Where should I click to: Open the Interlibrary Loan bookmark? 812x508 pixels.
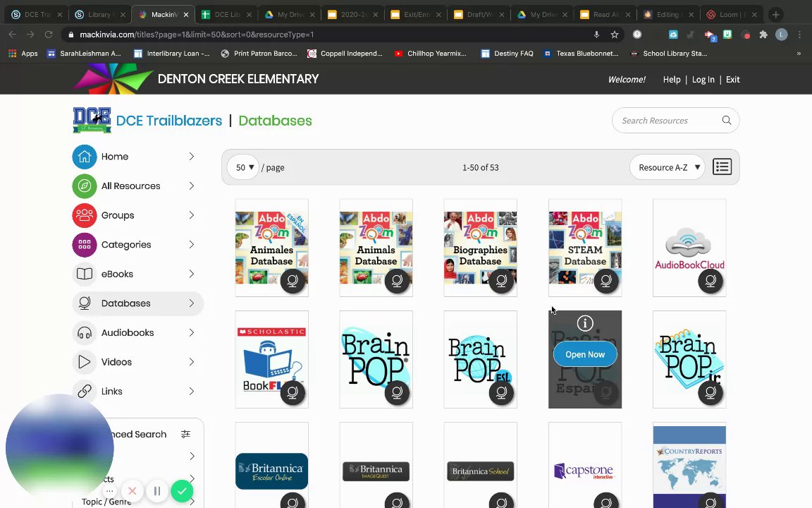[172, 54]
